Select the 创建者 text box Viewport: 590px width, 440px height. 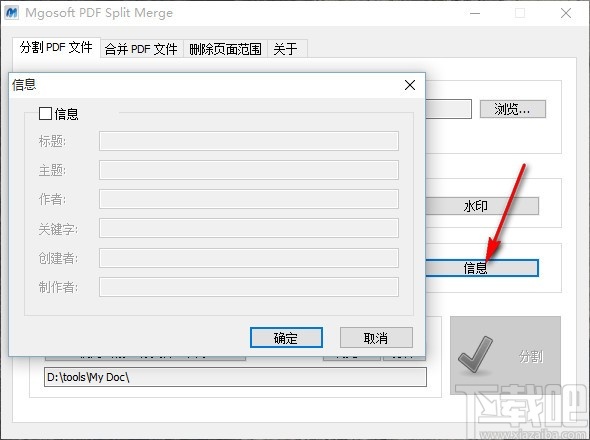tap(249, 258)
